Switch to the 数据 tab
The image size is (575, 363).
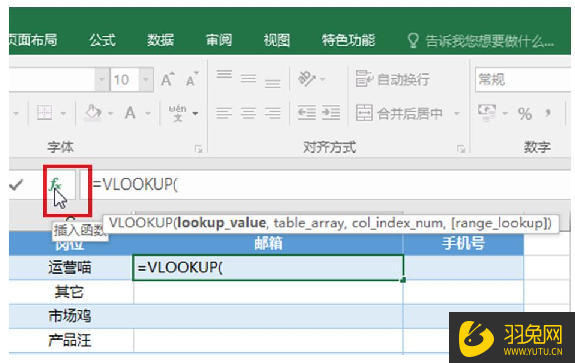coord(160,40)
